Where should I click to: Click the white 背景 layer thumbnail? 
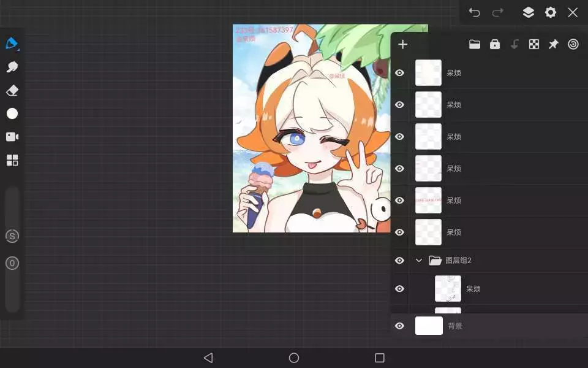(x=429, y=326)
